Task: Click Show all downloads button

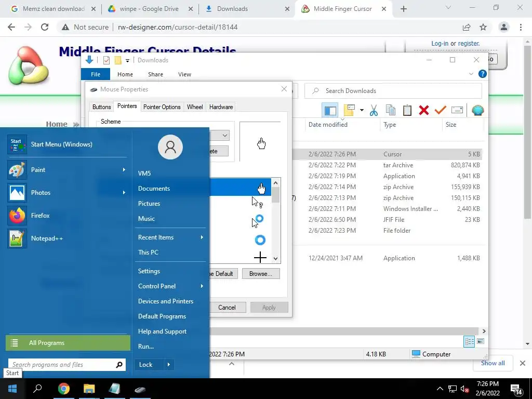Action: click(493, 363)
